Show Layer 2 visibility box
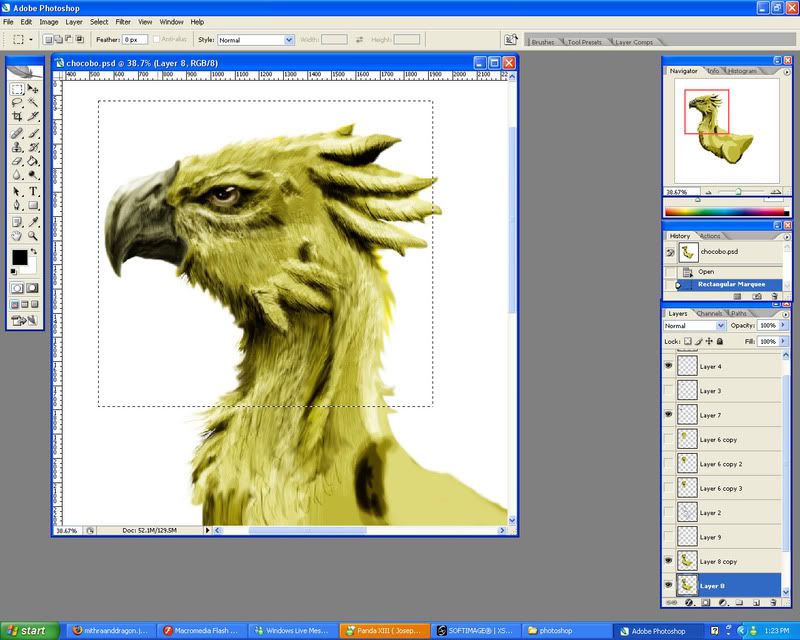 tap(668, 512)
